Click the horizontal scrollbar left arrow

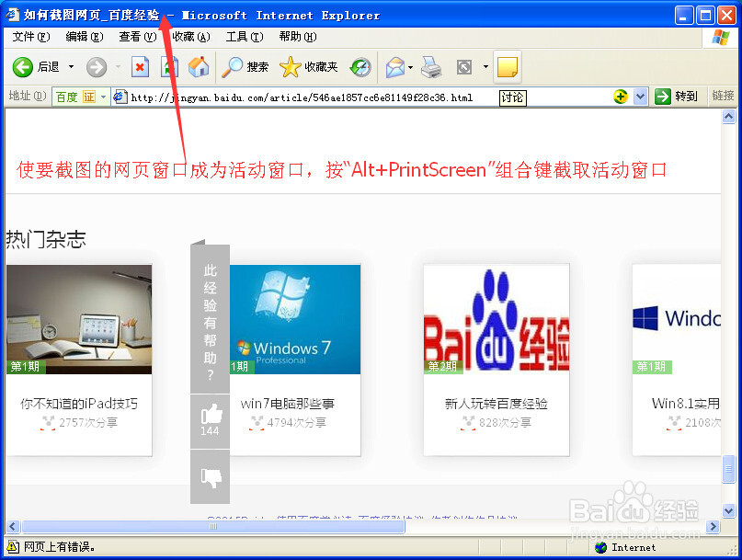[13, 526]
